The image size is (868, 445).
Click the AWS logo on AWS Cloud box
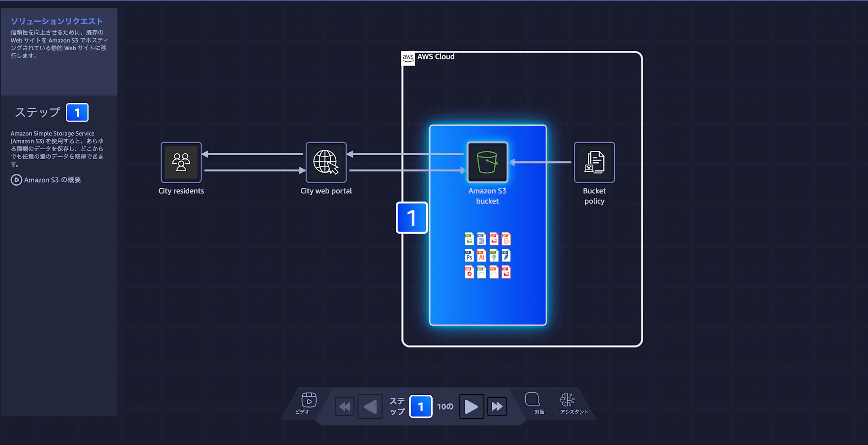click(408, 58)
